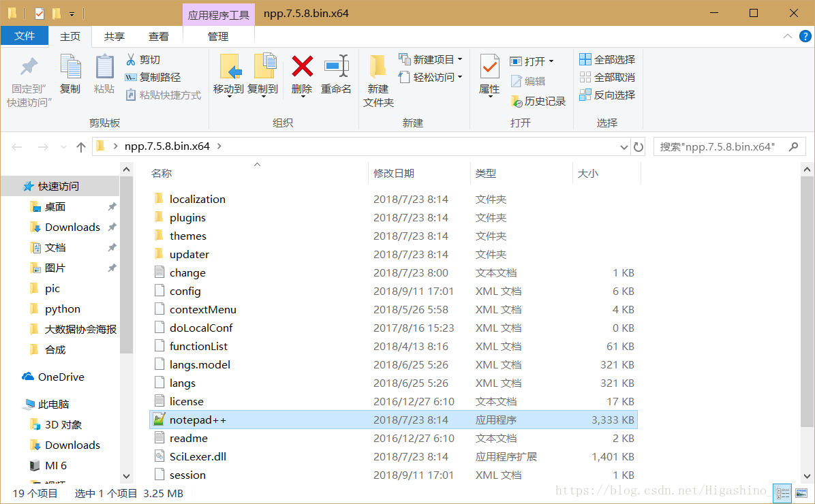
Task: Click Copy path in the ribbon
Action: pyautogui.click(x=153, y=78)
